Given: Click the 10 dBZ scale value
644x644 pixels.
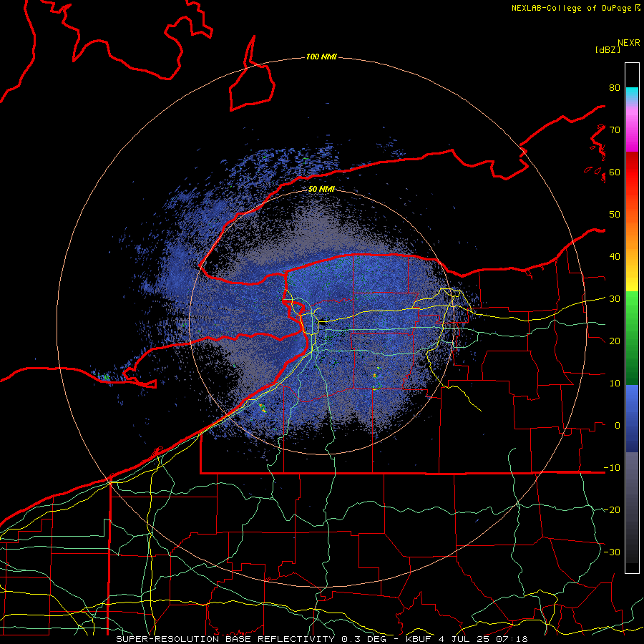Looking at the screenshot, I should click(x=615, y=384).
